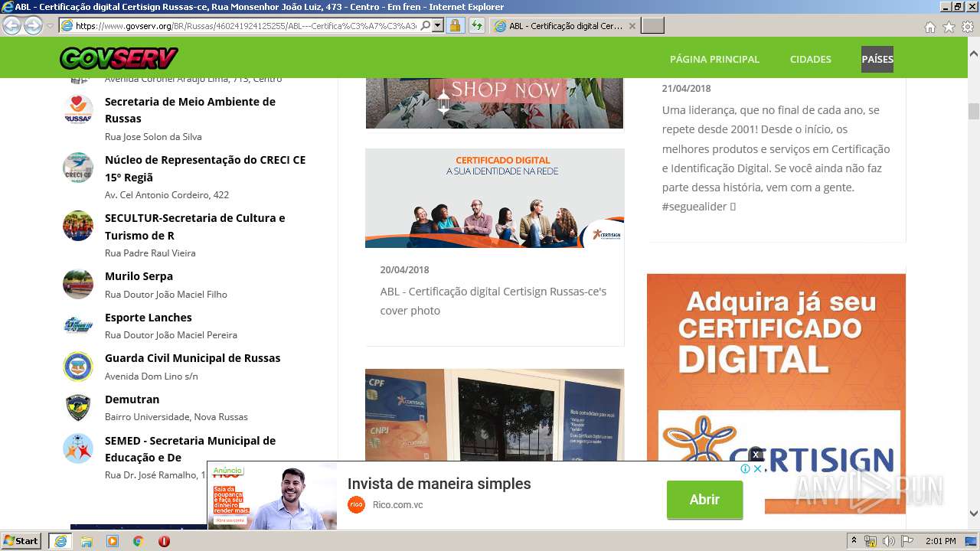980x551 pixels.
Task: Open the Certificado Digital cover photo
Action: tap(495, 198)
